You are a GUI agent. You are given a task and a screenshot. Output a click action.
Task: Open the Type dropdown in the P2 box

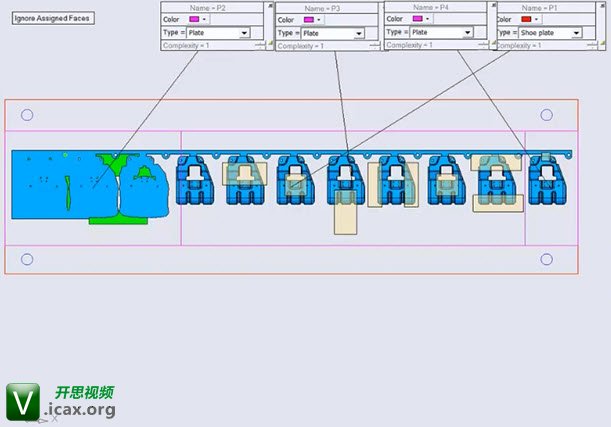click(x=218, y=33)
